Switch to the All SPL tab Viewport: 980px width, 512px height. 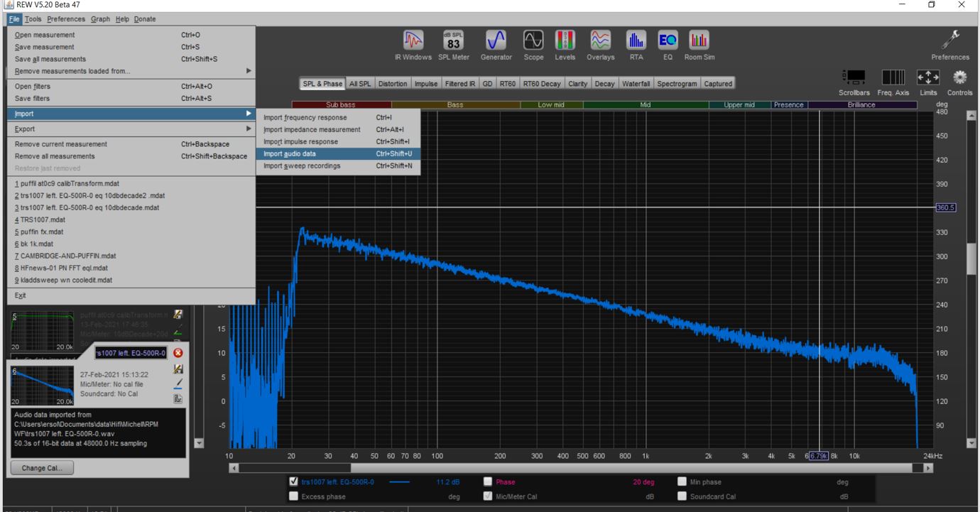click(360, 84)
